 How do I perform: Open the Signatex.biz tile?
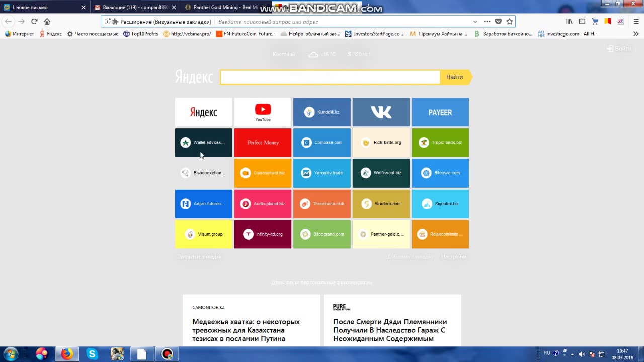440,204
